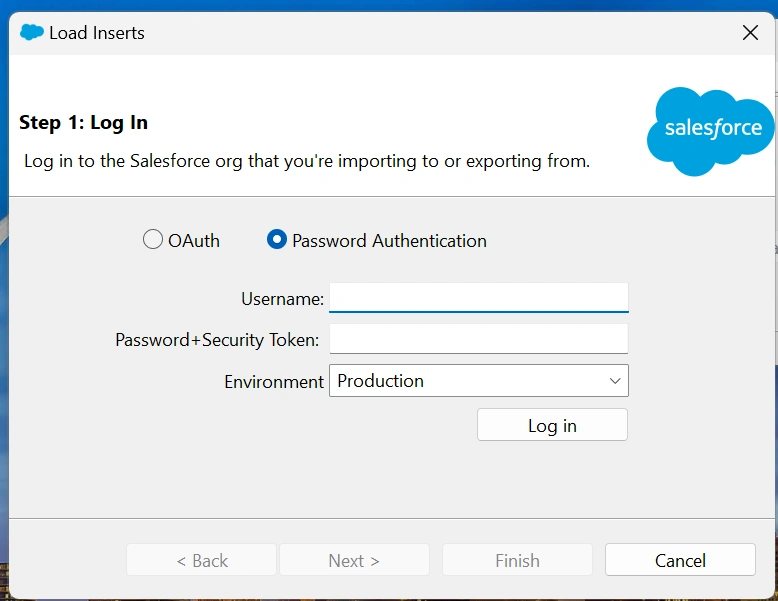Click into the Username input field
The height and width of the screenshot is (601, 778).
pos(479,298)
